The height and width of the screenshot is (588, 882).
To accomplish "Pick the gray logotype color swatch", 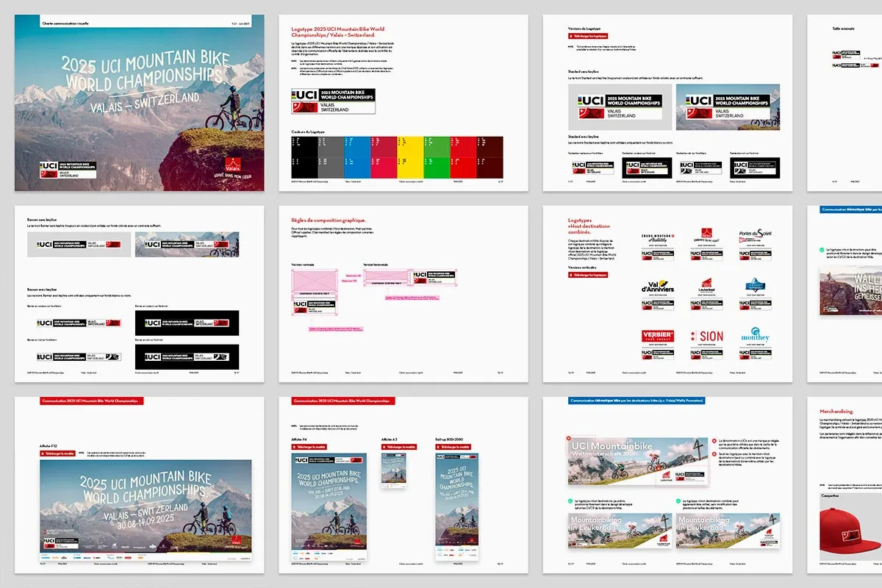I will point(331,156).
